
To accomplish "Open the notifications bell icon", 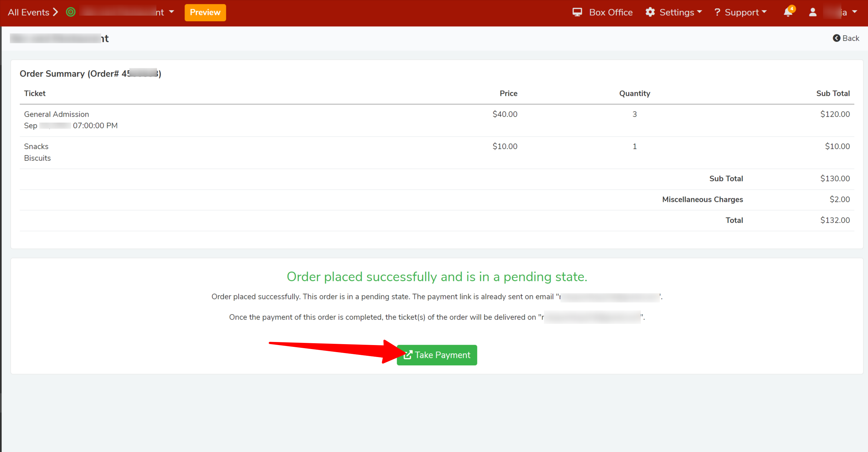I will 788,13.
